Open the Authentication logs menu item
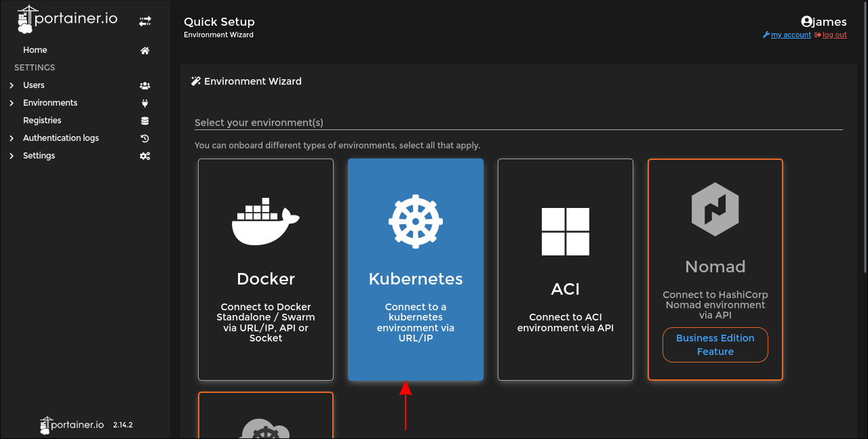 61,138
